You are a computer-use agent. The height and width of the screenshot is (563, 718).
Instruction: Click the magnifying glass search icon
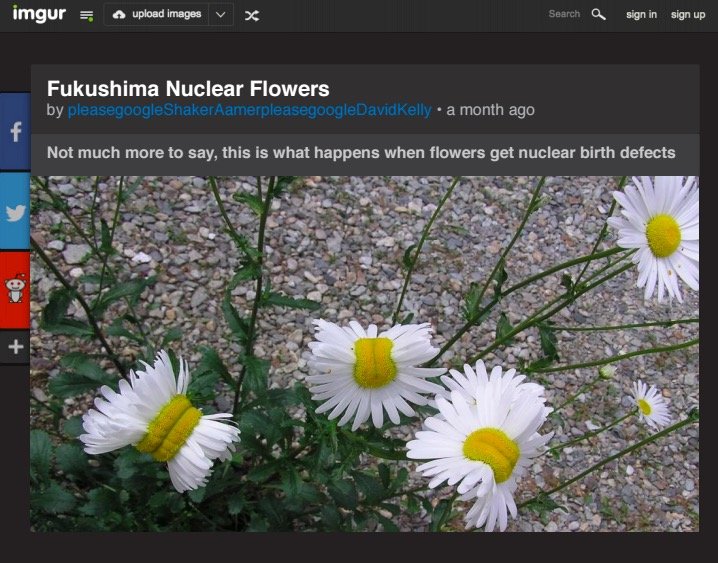click(x=598, y=14)
